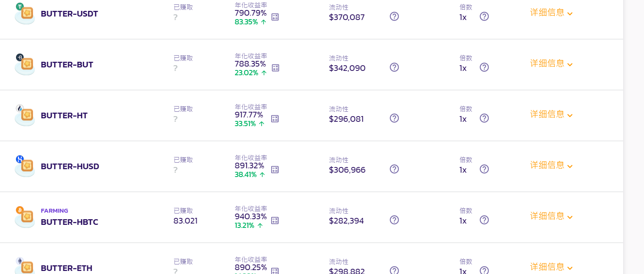Expand details for BUTTER-HT farm

(x=551, y=114)
